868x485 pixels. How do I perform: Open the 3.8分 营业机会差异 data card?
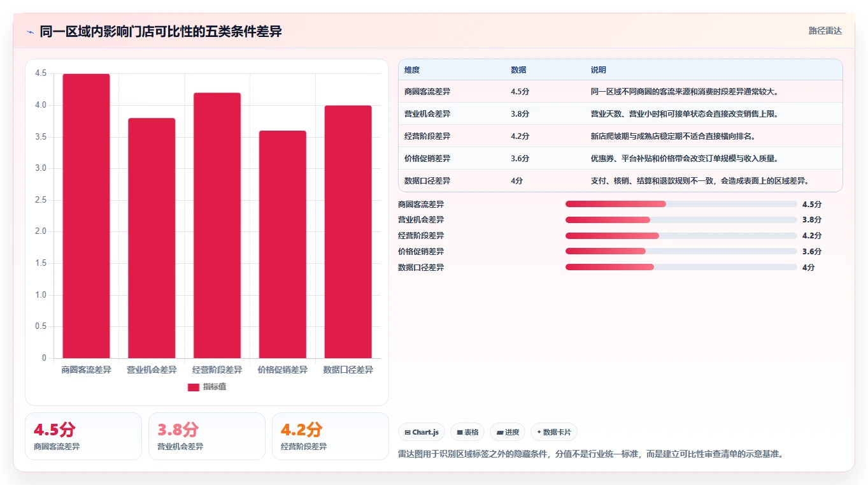pyautogui.click(x=207, y=436)
